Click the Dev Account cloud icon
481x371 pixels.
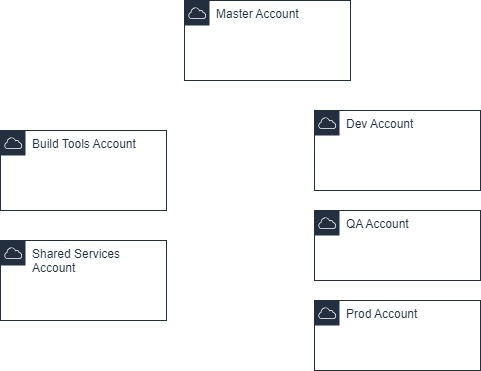(x=327, y=123)
